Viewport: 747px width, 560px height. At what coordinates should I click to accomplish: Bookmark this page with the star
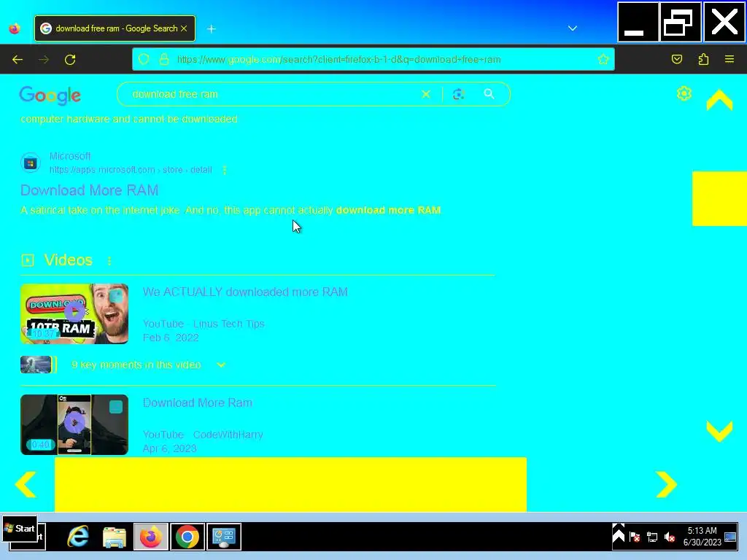[603, 60]
